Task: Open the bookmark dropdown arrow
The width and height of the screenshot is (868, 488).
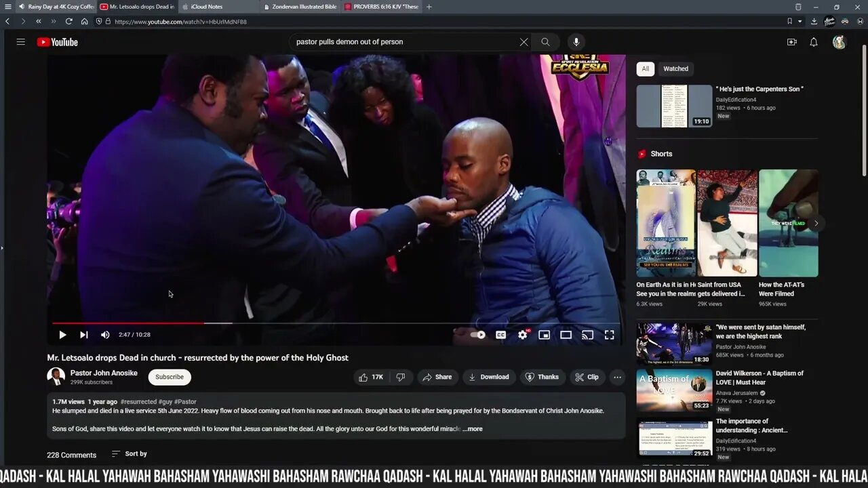Action: pos(800,22)
